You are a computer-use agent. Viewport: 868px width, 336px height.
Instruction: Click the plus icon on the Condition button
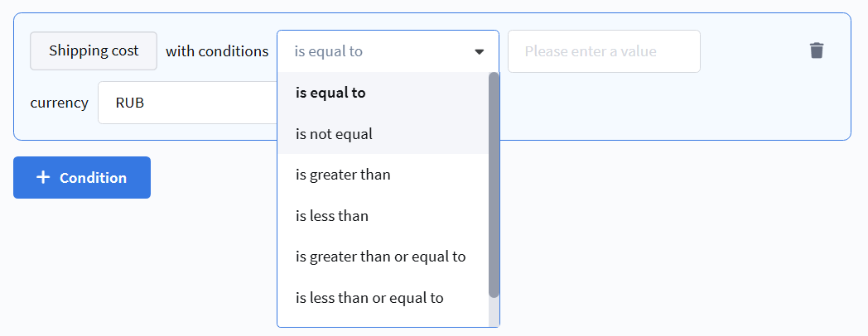pos(43,178)
